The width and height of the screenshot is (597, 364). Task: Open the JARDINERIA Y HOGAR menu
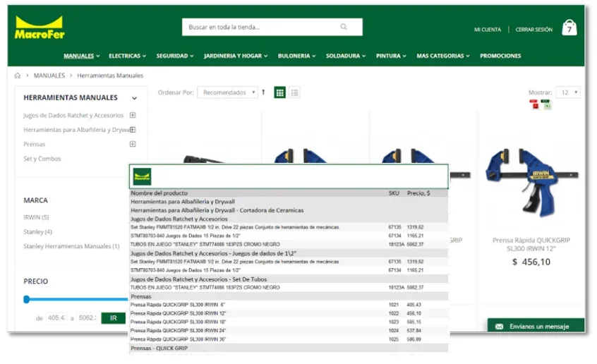tap(236, 56)
